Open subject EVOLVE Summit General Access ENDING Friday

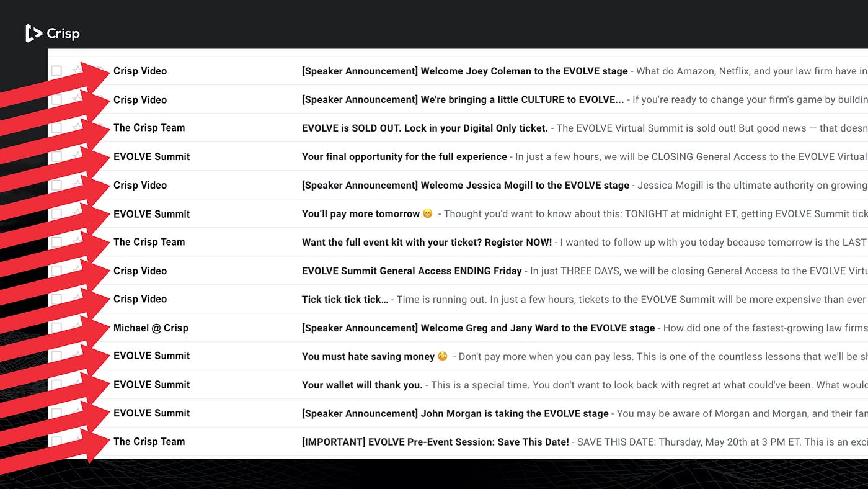(412, 271)
